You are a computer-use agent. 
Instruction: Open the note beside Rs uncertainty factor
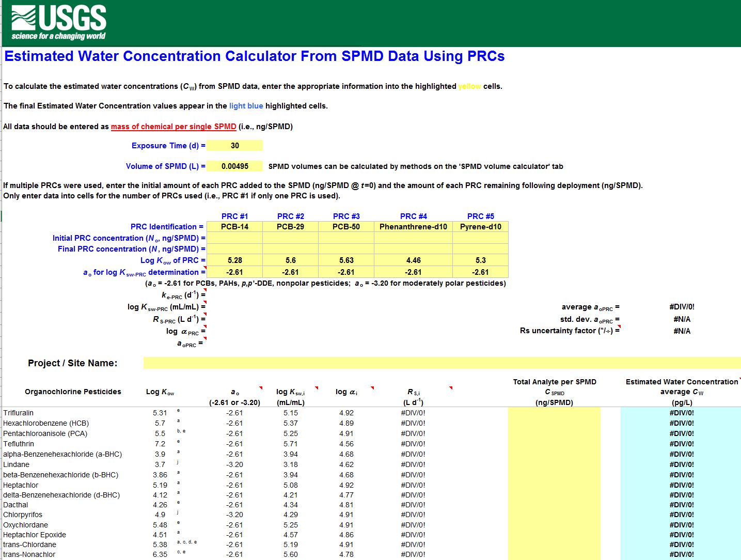[618, 327]
